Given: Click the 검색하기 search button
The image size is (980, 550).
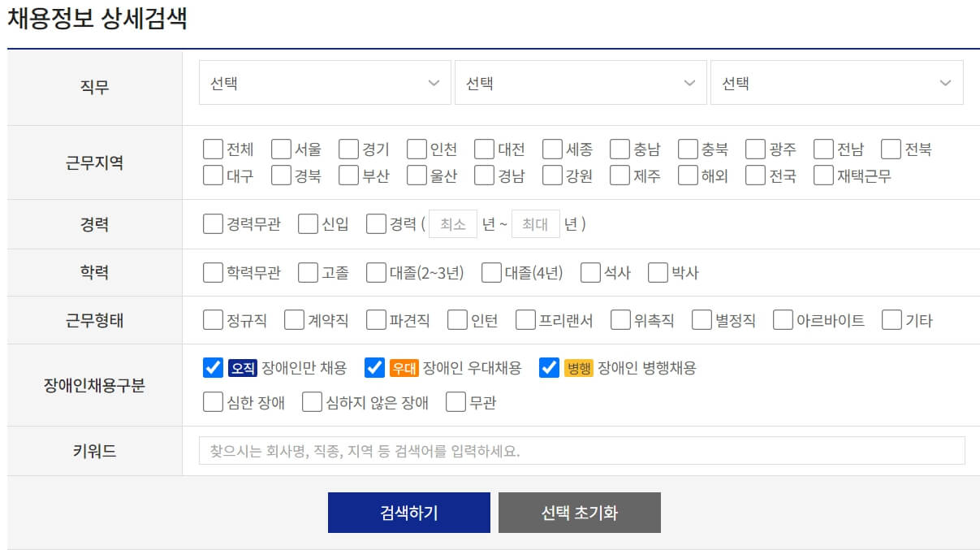Looking at the screenshot, I should (408, 512).
